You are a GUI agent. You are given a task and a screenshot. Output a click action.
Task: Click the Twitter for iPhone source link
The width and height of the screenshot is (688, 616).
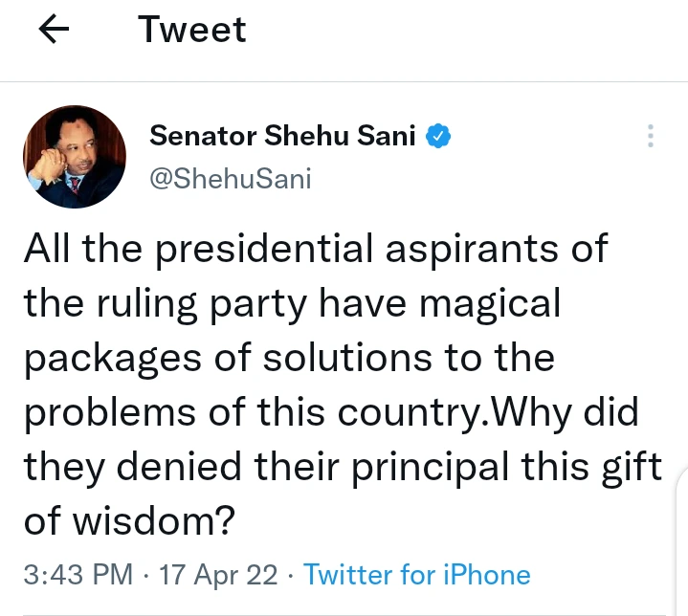coord(416,575)
